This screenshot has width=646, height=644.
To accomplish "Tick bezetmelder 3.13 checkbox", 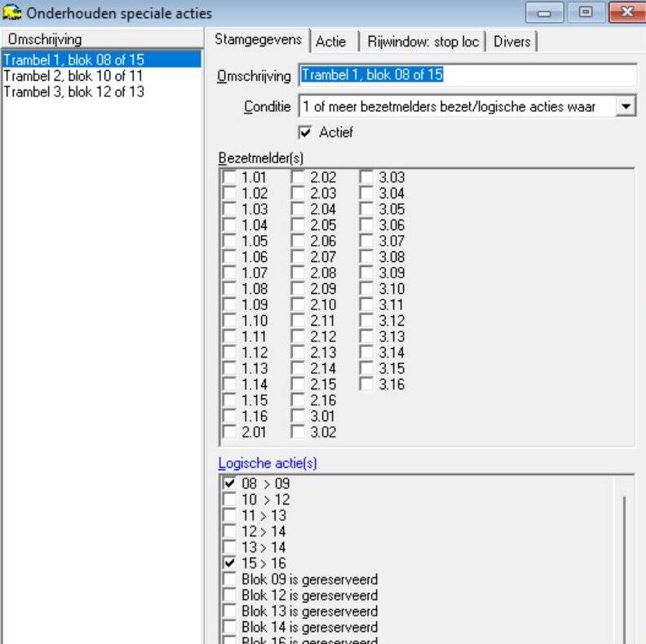I will click(366, 336).
